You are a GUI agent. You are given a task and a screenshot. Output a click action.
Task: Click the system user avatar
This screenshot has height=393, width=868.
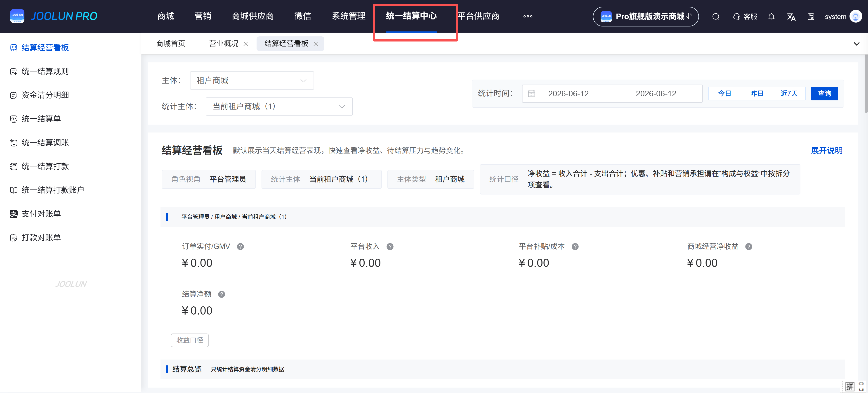click(x=856, y=16)
